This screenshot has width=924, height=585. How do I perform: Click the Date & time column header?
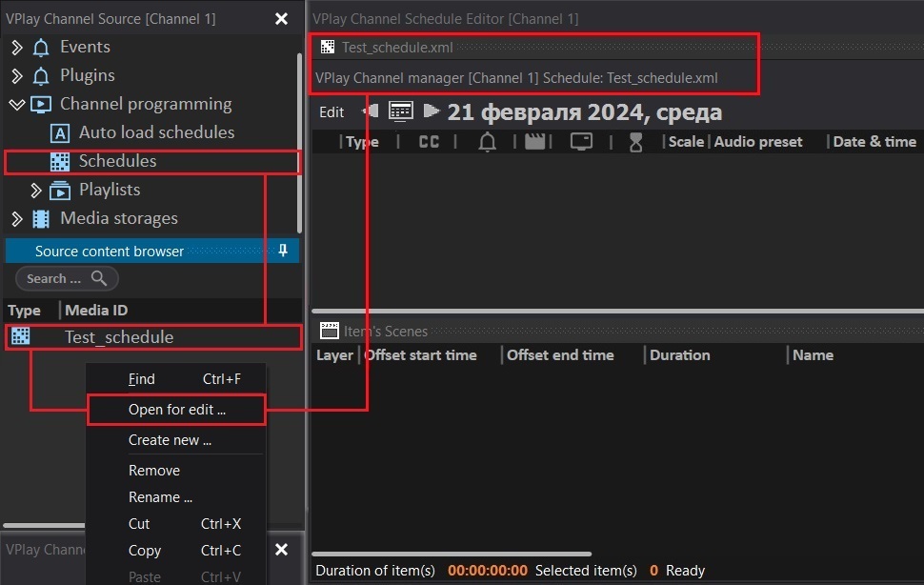click(x=874, y=142)
